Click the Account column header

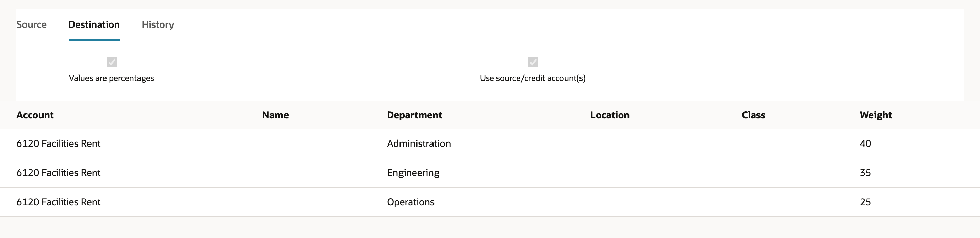[35, 115]
